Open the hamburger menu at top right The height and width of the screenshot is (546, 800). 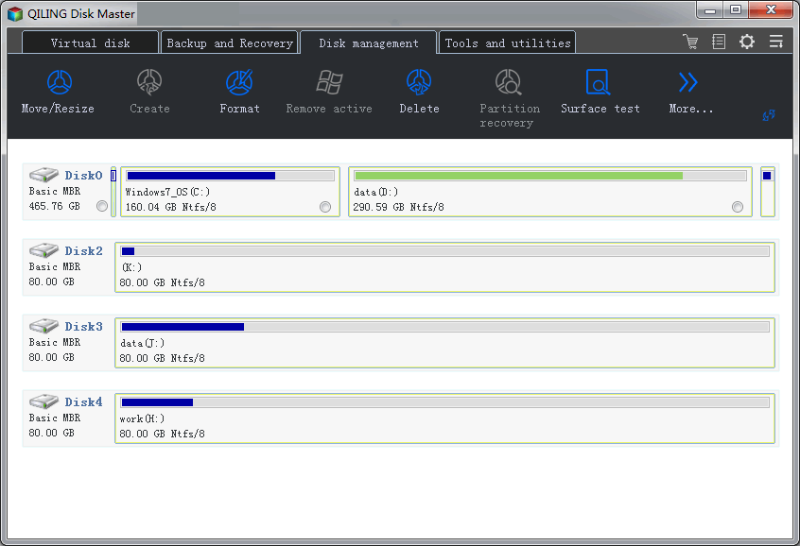pos(776,42)
